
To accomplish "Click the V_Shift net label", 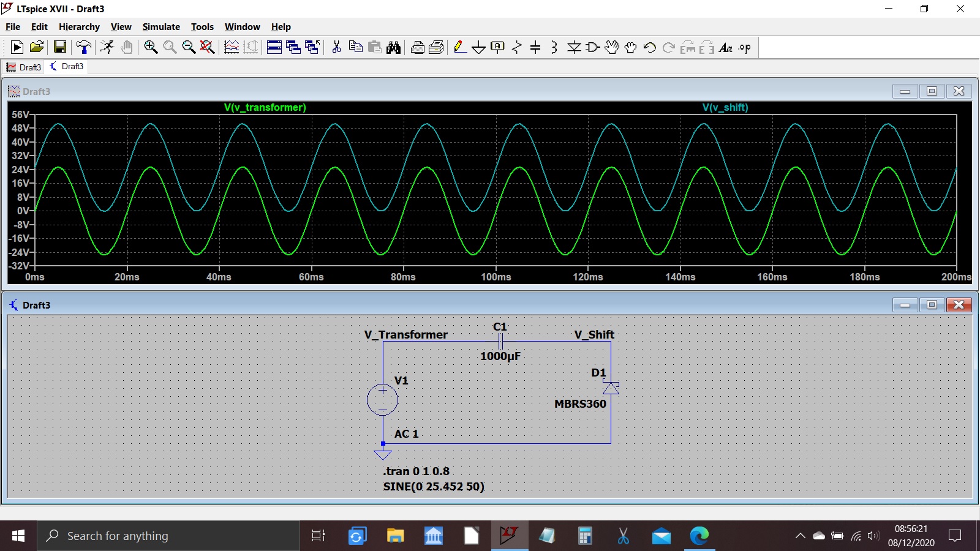I will click(x=594, y=335).
